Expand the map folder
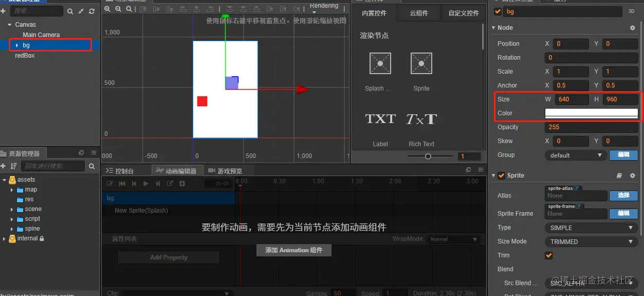 [x=12, y=189]
